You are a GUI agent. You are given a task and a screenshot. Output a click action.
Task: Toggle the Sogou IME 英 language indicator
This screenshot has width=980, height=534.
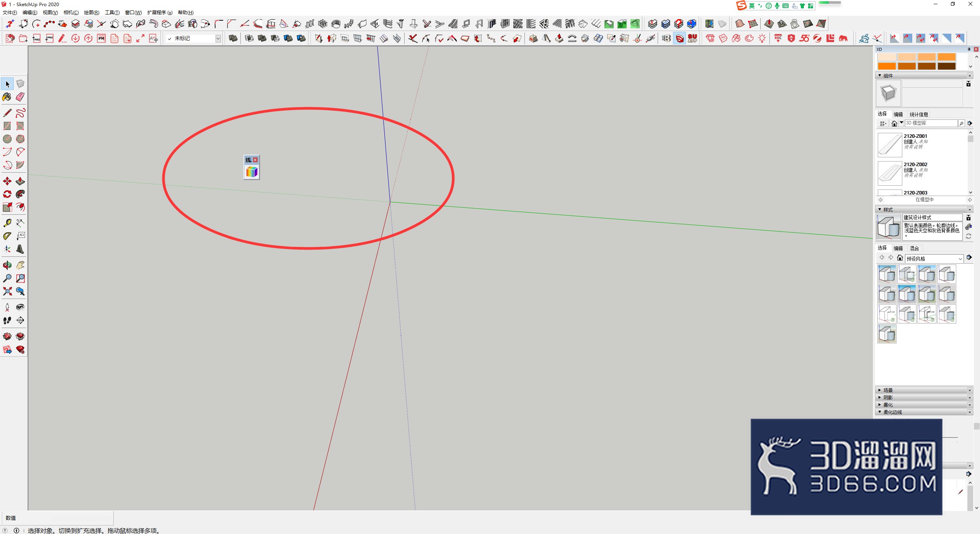[752, 5]
